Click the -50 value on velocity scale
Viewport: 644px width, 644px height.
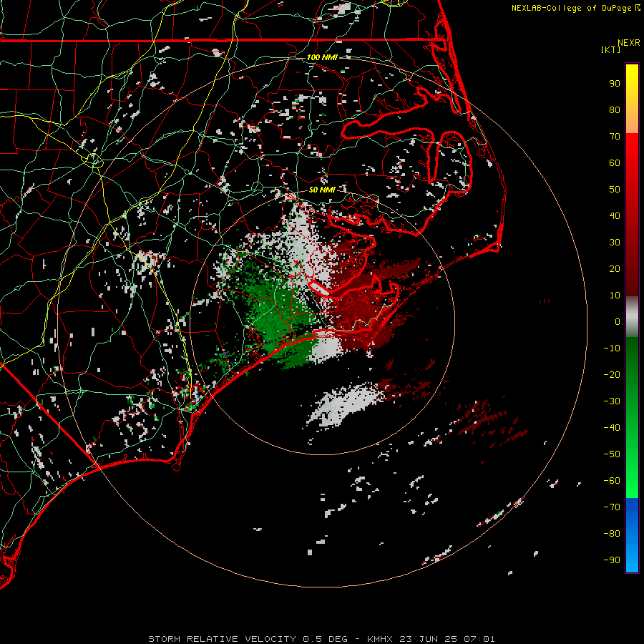[x=612, y=454]
